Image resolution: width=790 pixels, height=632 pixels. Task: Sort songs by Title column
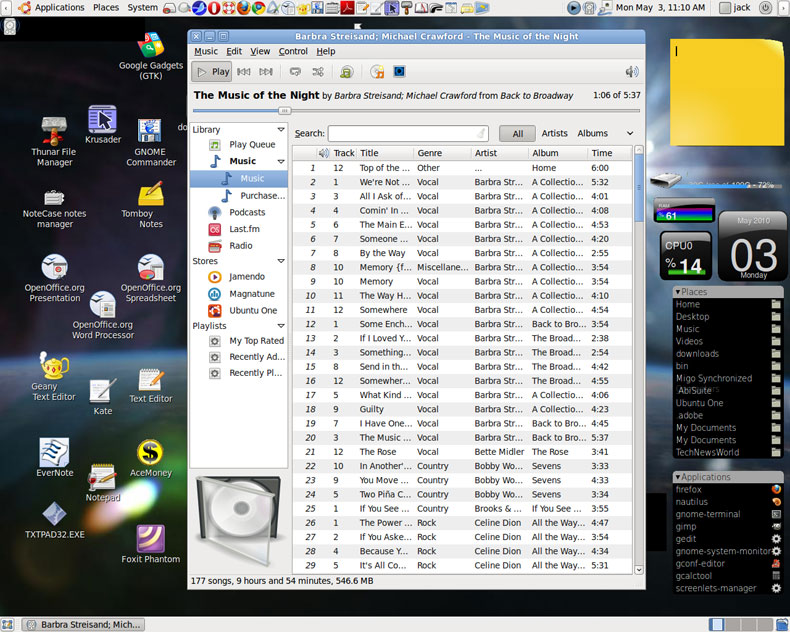385,153
